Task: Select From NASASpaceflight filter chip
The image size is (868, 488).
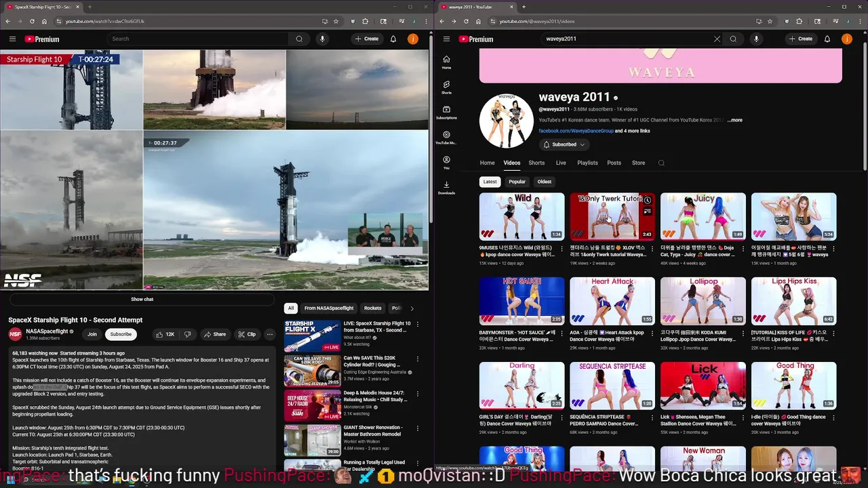Action: (x=329, y=308)
